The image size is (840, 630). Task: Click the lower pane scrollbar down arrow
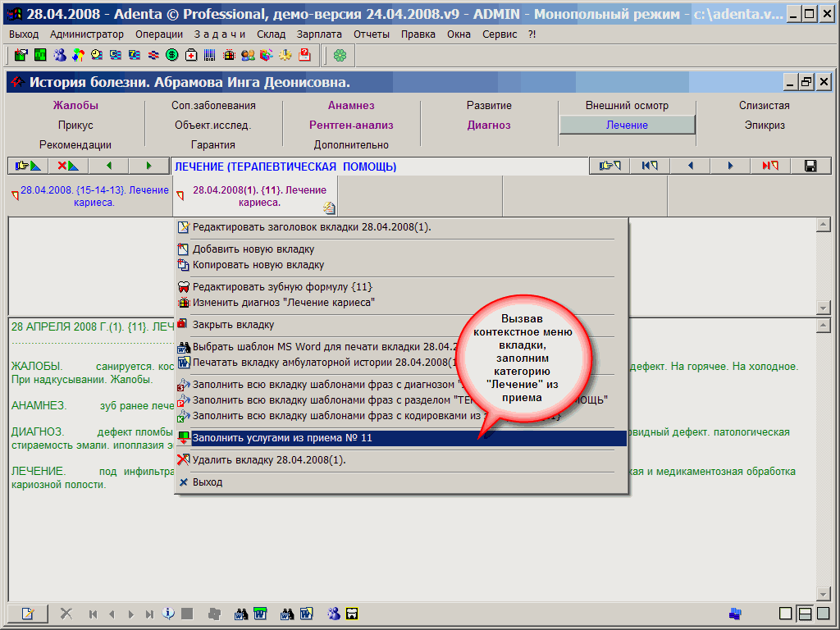pyautogui.click(x=824, y=594)
